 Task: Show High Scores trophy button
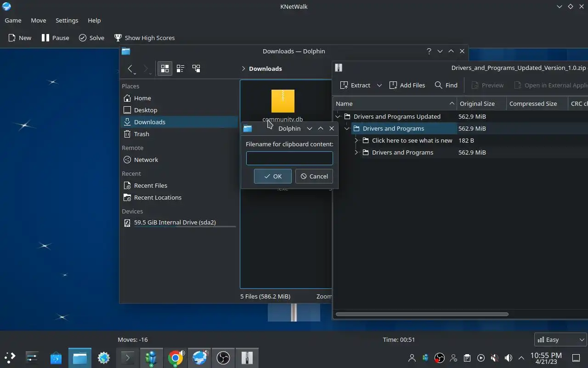click(x=144, y=38)
